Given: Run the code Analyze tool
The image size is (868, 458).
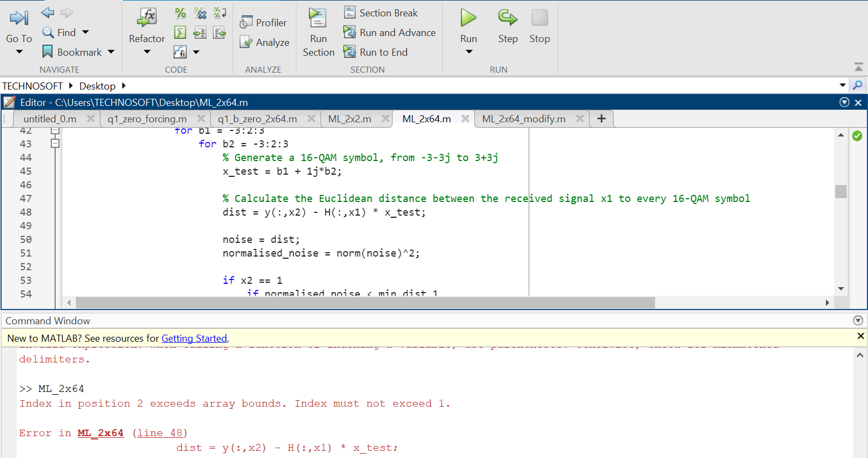Looking at the screenshot, I should (x=265, y=42).
